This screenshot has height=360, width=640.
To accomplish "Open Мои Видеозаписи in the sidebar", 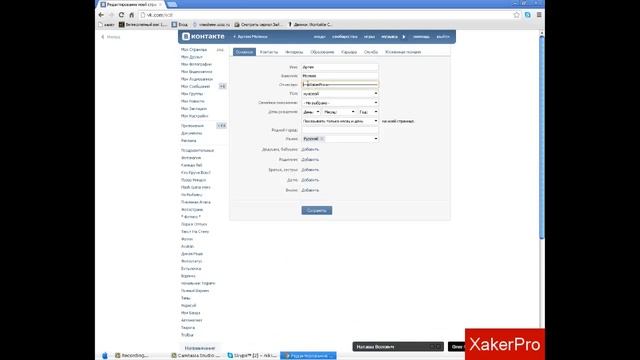I will 197,72.
